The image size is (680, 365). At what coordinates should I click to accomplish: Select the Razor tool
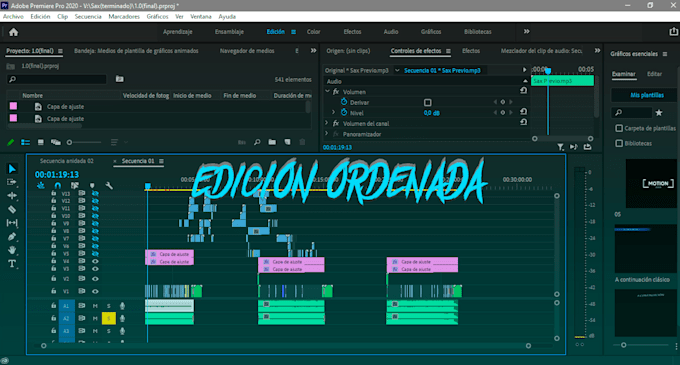click(12, 209)
